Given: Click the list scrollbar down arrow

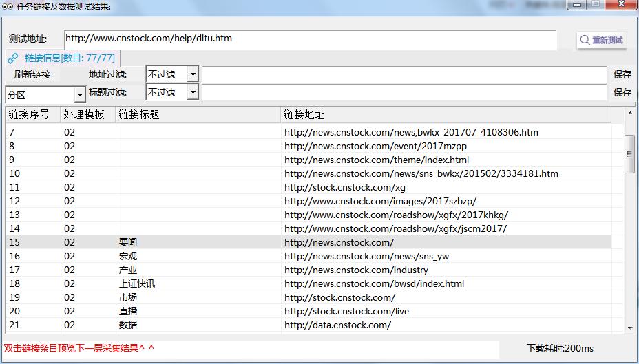Looking at the screenshot, I should pyautogui.click(x=630, y=328).
